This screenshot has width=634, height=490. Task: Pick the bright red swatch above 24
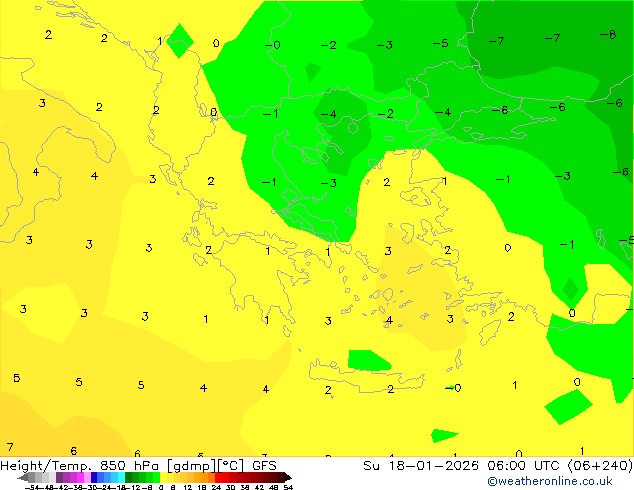tap(218, 477)
